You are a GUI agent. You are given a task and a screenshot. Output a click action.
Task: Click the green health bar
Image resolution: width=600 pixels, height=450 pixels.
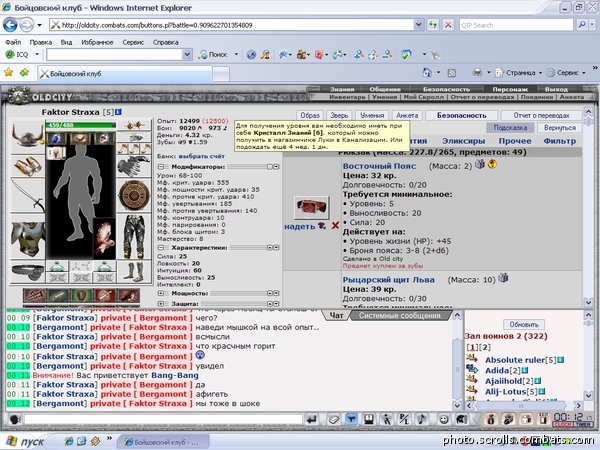coord(81,125)
